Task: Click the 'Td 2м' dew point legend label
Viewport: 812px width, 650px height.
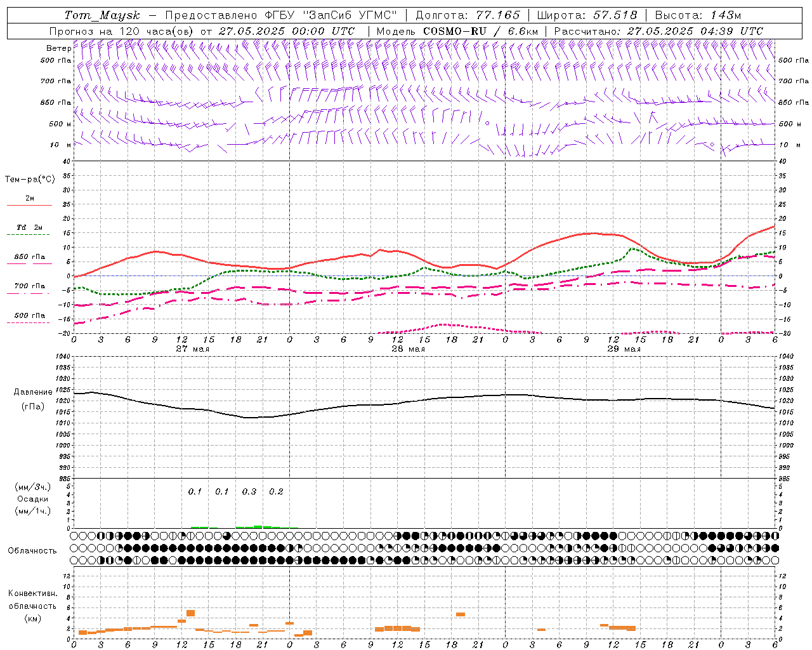Action: point(29,227)
